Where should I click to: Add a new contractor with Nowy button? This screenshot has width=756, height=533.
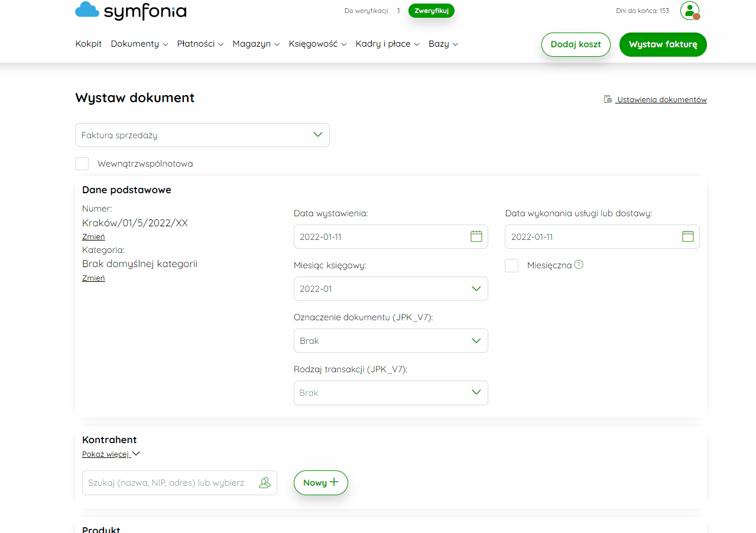pos(321,483)
